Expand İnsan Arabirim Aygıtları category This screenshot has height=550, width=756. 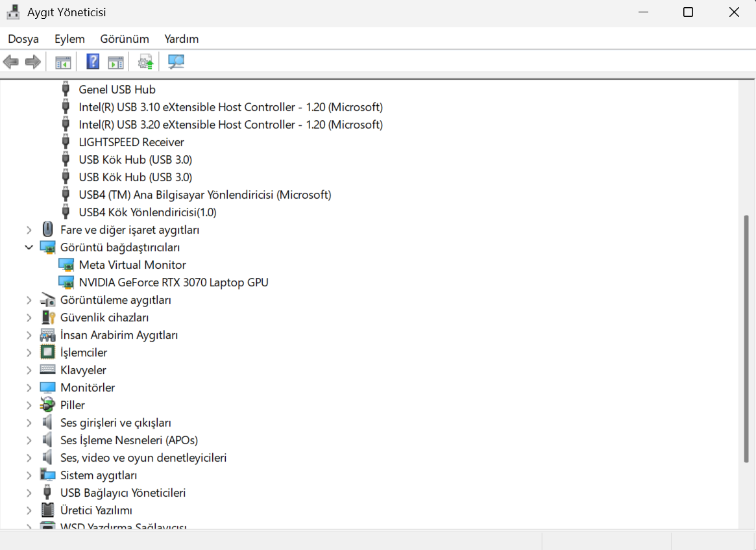click(29, 335)
